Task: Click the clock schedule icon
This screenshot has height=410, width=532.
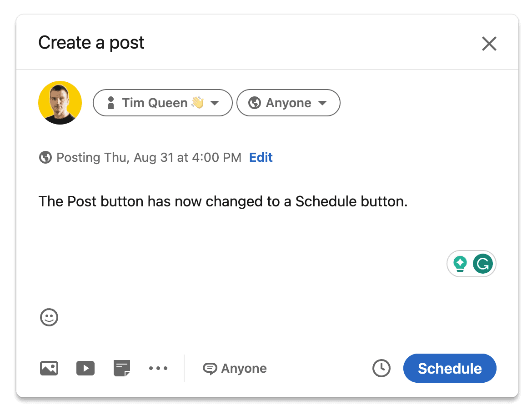Action: coord(381,368)
